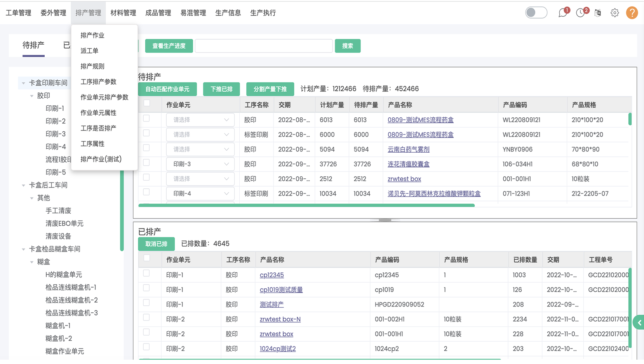Toggle the switch in the top bar
This screenshot has height=364, width=644.
tap(536, 12)
